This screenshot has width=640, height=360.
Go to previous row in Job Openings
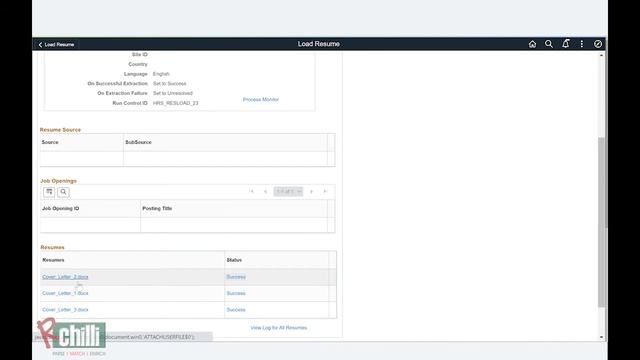coord(265,191)
